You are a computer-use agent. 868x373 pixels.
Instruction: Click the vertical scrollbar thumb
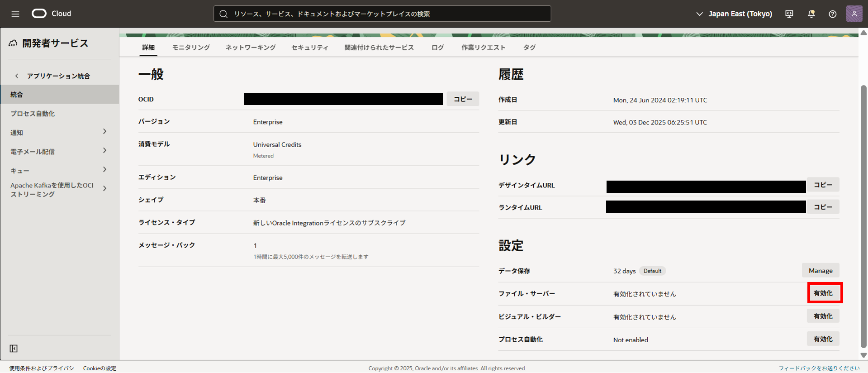863,216
